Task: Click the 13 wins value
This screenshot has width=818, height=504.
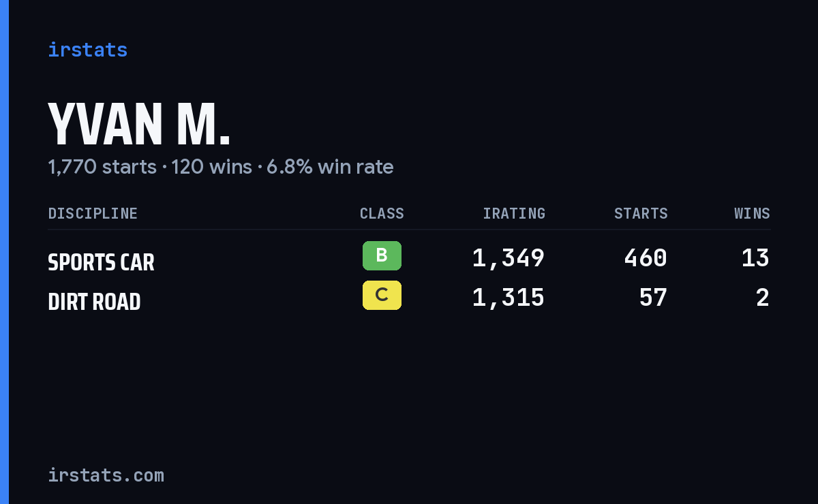Action: coord(755,258)
